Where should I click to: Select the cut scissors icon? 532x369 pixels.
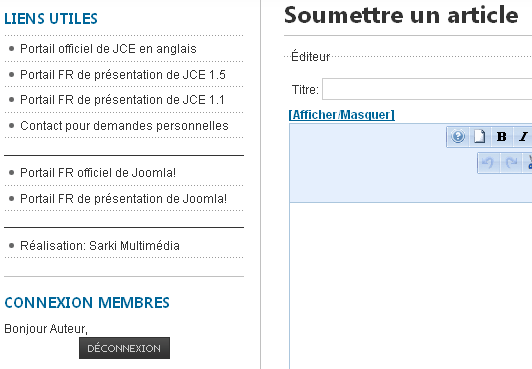coord(528,163)
